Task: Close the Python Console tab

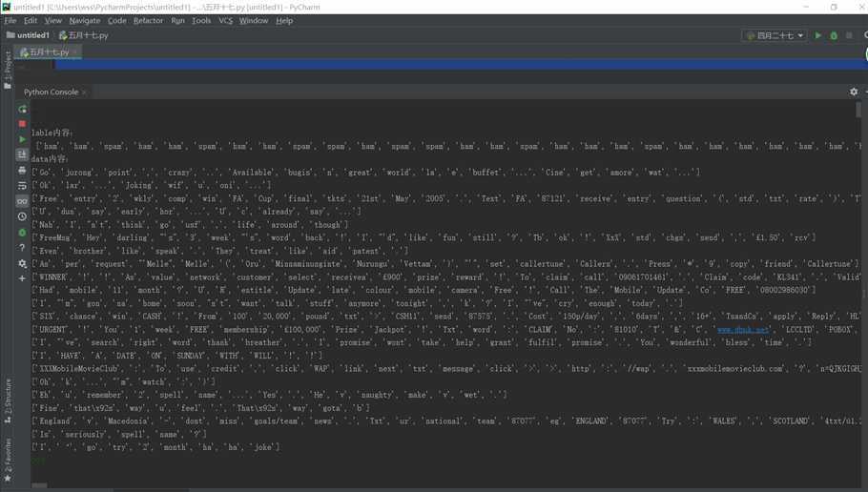Action: 84,92
